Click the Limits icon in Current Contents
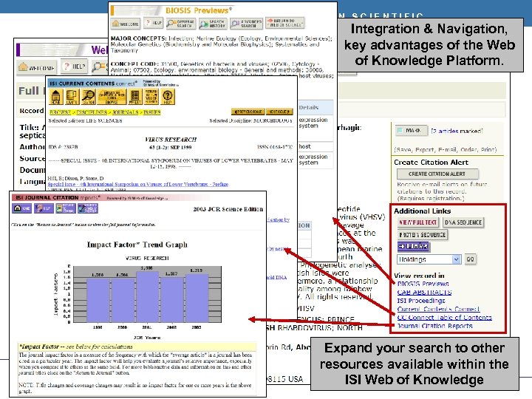The image size is (532, 399). pos(72,97)
